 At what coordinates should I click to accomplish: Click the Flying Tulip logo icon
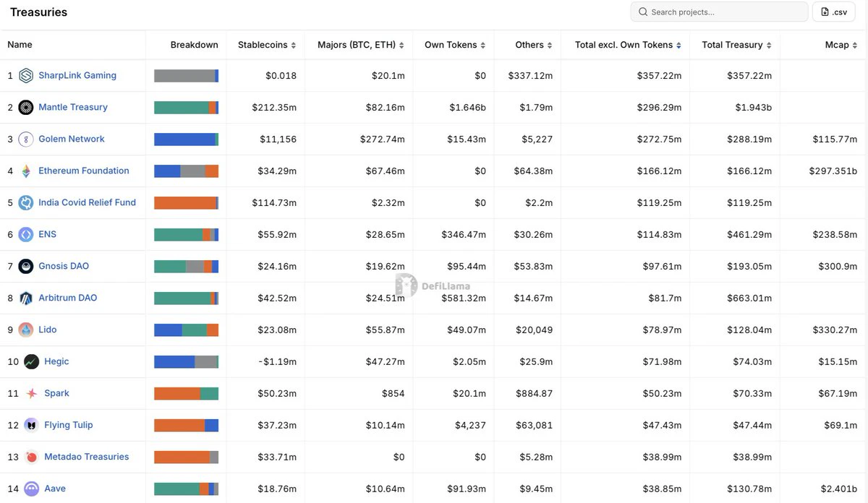(32, 425)
